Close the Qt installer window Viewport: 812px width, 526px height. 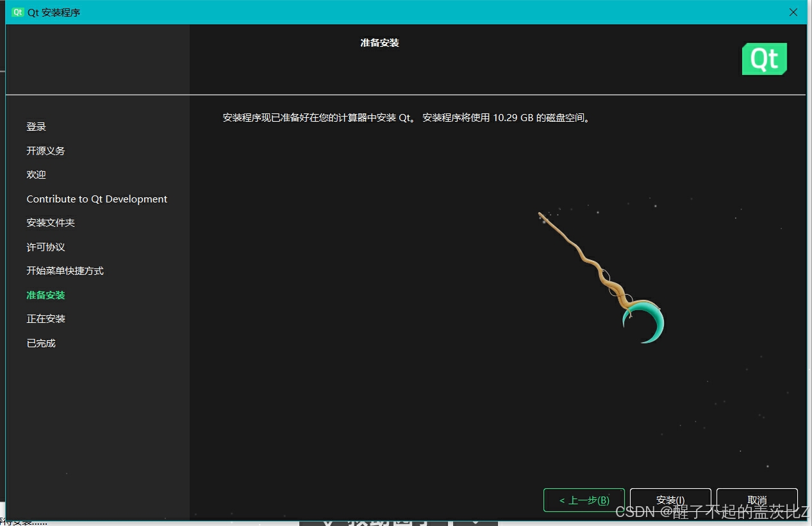pos(793,12)
